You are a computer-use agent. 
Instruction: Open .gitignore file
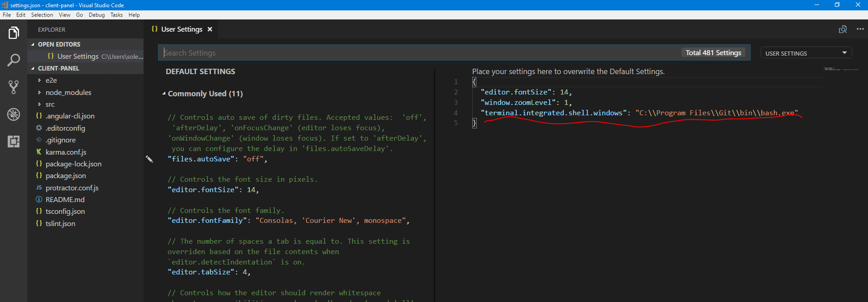85,140
